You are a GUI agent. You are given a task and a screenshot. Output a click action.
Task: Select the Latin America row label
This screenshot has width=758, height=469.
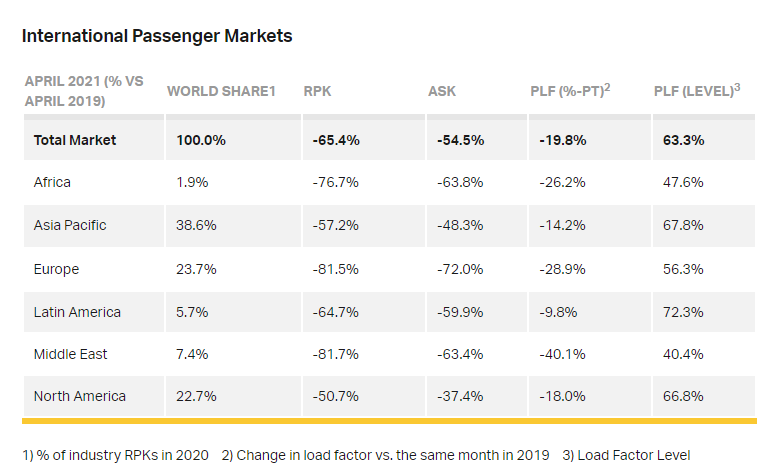(77, 312)
